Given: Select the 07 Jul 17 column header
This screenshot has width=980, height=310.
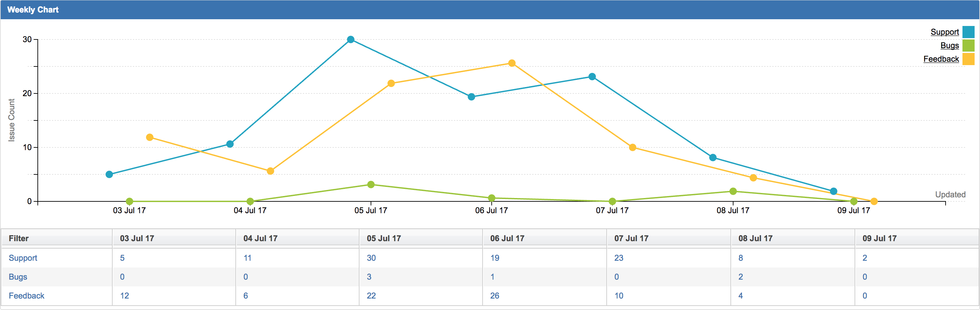Looking at the screenshot, I should [x=632, y=238].
